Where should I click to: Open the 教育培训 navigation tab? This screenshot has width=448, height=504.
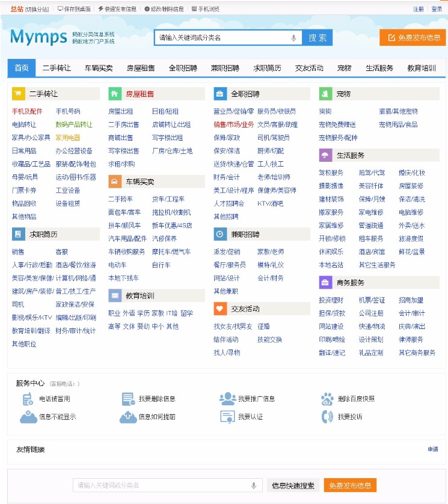point(422,68)
